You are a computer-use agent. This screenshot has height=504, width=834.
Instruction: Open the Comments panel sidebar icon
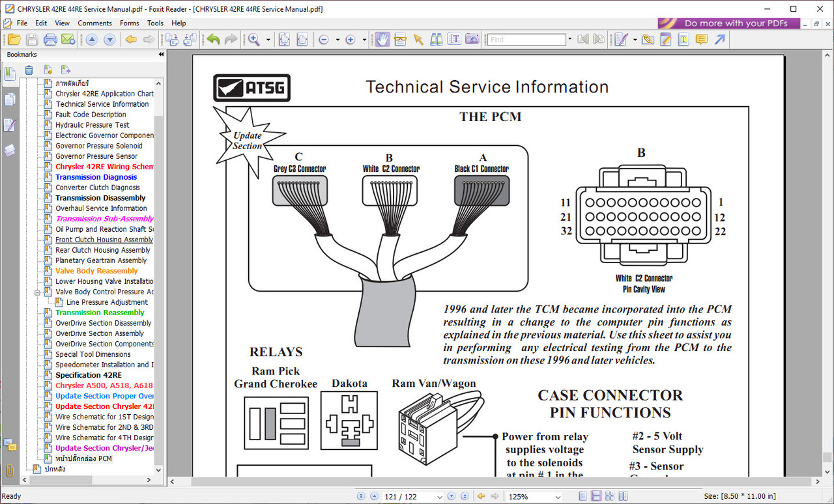[10, 445]
